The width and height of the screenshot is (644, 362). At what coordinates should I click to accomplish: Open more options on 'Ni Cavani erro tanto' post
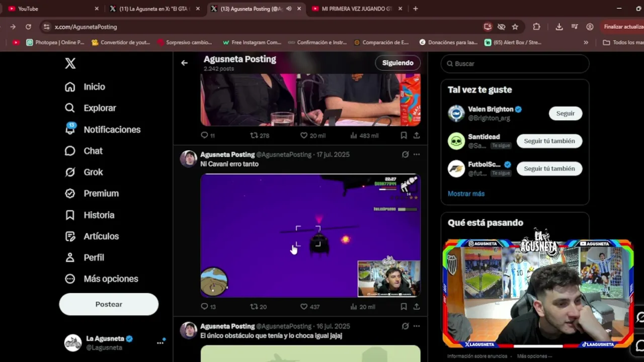tap(417, 154)
